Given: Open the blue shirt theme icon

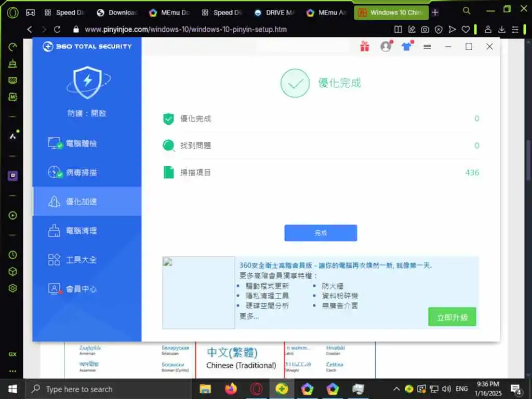Looking at the screenshot, I should tap(407, 46).
